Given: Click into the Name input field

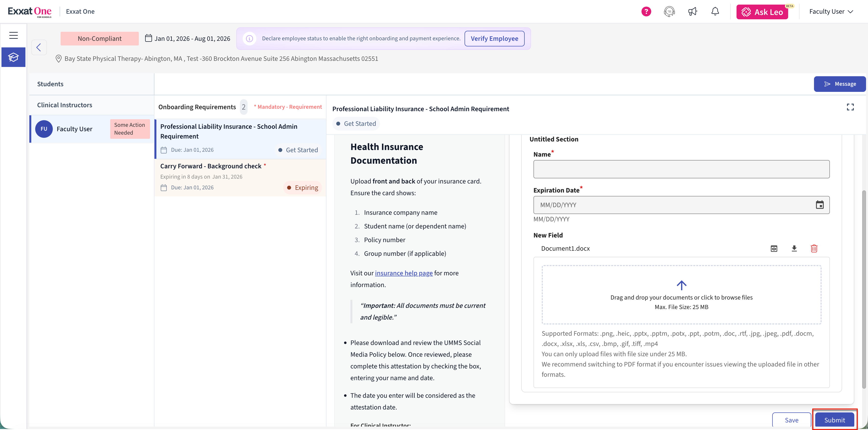Looking at the screenshot, I should (x=681, y=169).
